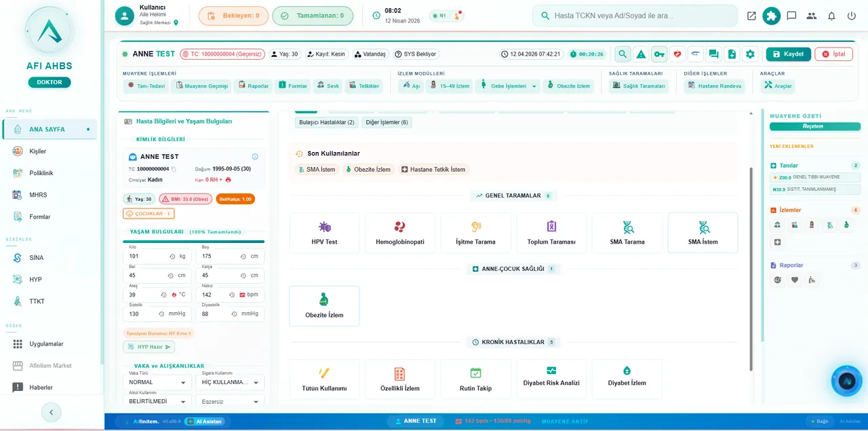Click the key icon in patient toolbar
The width and height of the screenshot is (868, 431).
[x=659, y=54]
